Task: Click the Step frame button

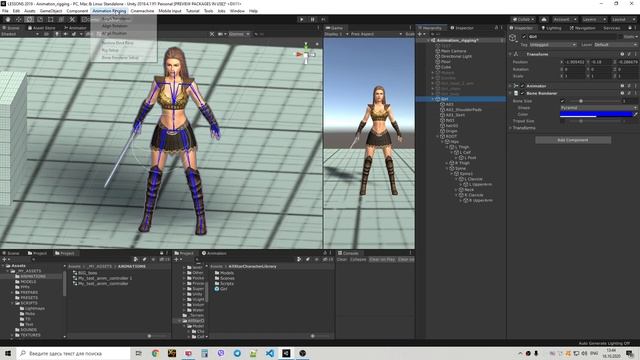Action: click(x=323, y=19)
